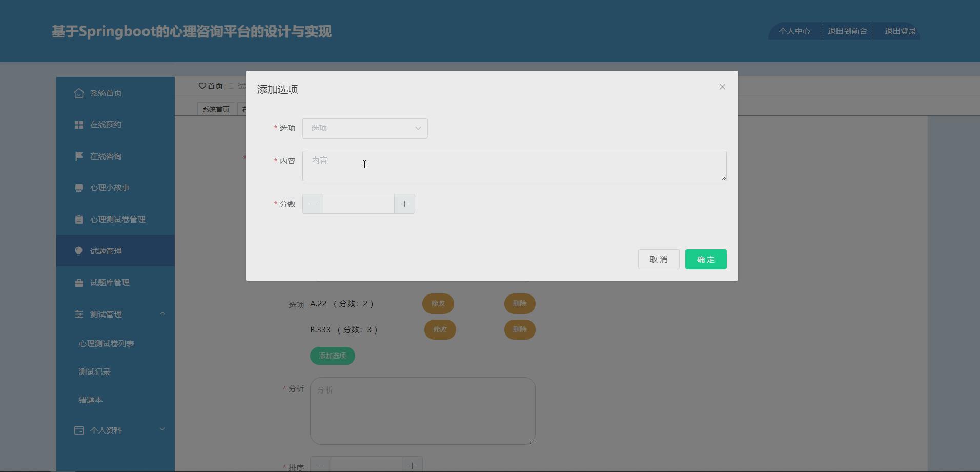Select the 试题管理 badge icon
The image size is (980, 472).
[78, 251]
